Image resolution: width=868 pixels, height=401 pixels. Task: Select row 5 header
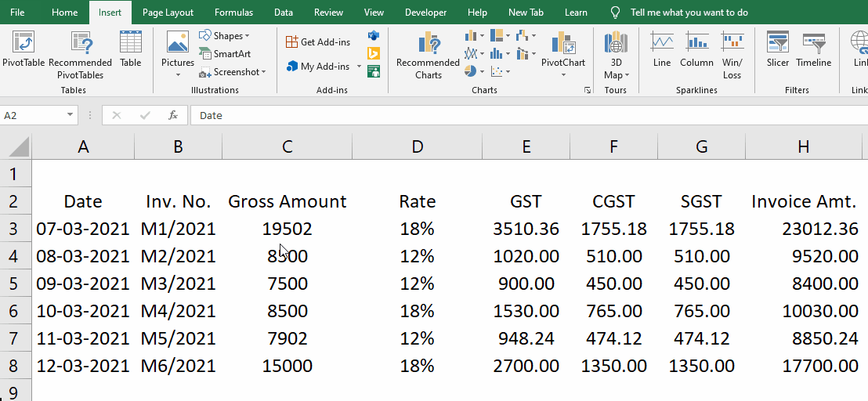[16, 284]
